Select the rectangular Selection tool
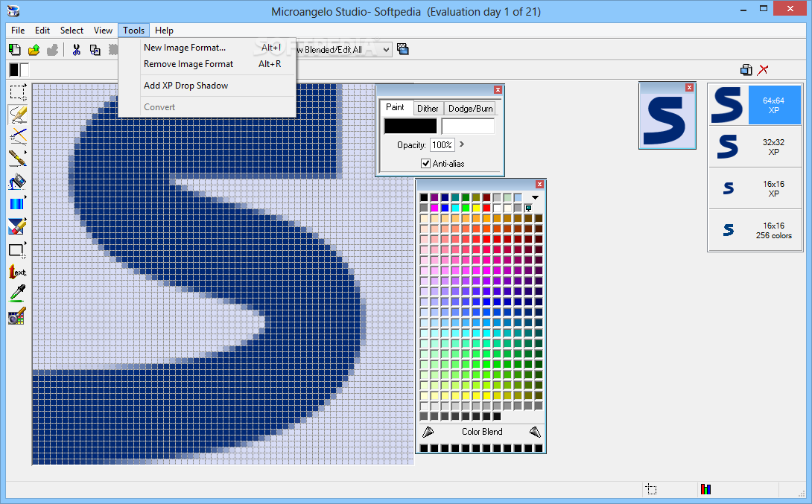This screenshot has width=812, height=504. click(18, 92)
